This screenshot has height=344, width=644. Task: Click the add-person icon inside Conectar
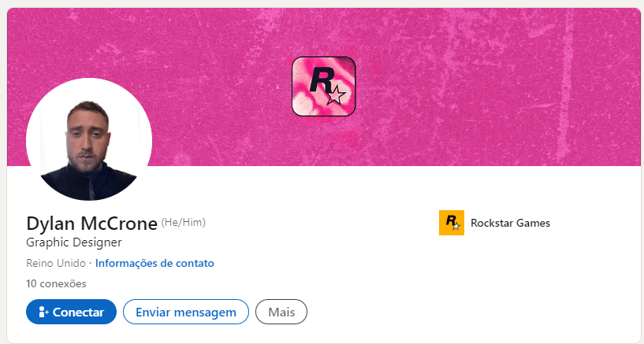[x=44, y=312]
